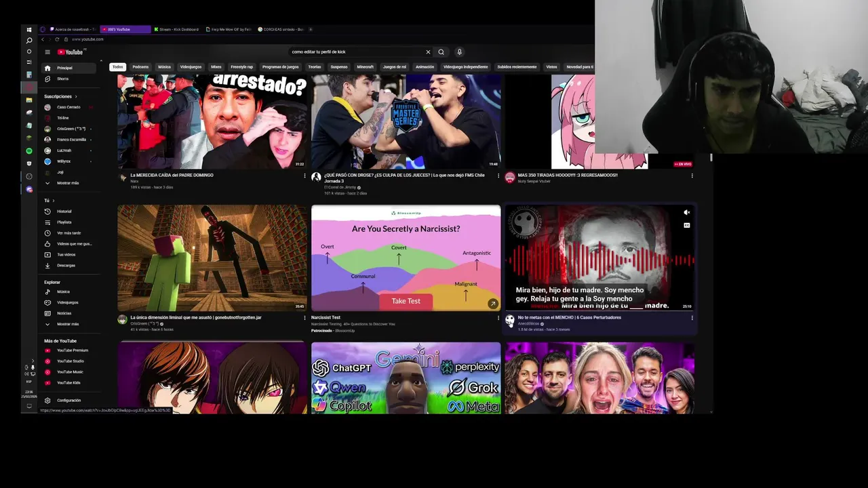This screenshot has height=488, width=868.
Task: Open the Spotify taskbar icon
Action: click(29, 150)
